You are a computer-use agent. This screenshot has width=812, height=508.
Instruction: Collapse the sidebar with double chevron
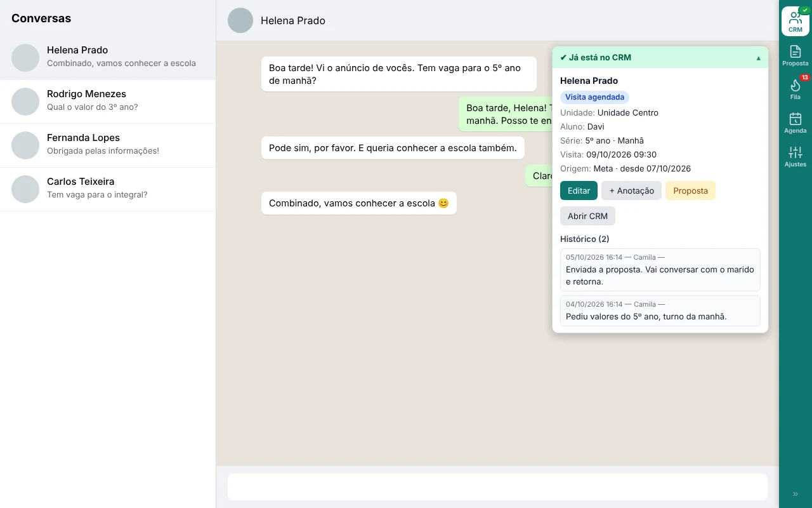[x=796, y=494]
